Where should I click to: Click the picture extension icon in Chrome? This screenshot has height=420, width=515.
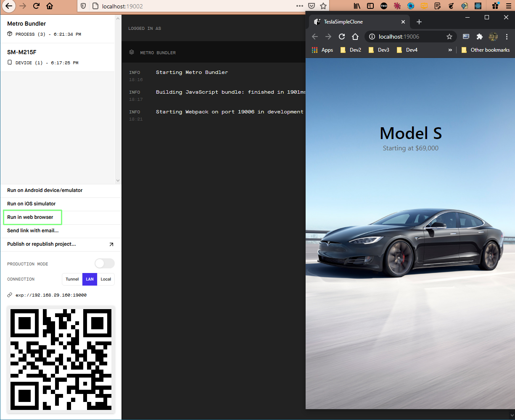tap(466, 37)
